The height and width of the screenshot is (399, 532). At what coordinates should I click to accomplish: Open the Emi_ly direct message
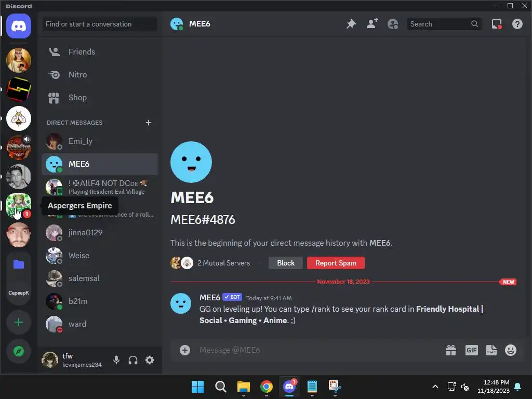pos(100,141)
